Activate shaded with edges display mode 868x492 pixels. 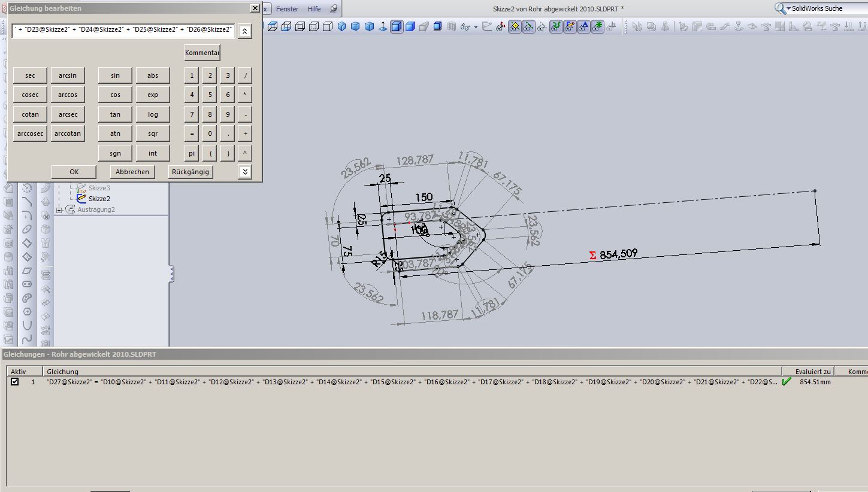point(397,26)
